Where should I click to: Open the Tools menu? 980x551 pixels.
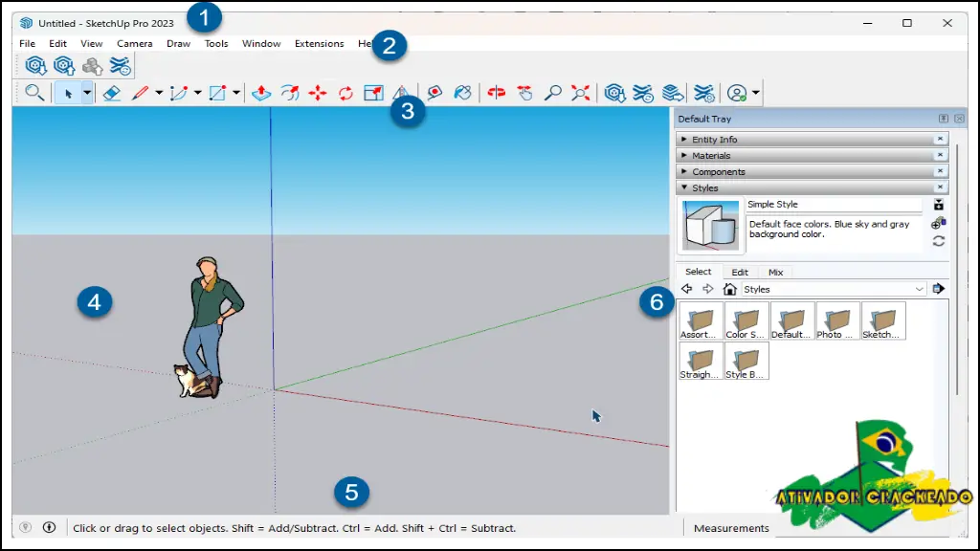coord(216,44)
